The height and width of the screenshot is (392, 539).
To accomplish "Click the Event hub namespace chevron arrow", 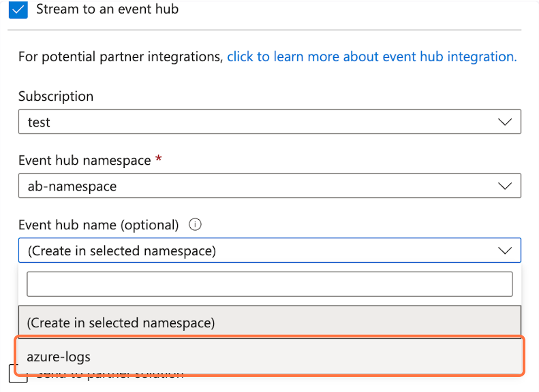I will pyautogui.click(x=505, y=186).
